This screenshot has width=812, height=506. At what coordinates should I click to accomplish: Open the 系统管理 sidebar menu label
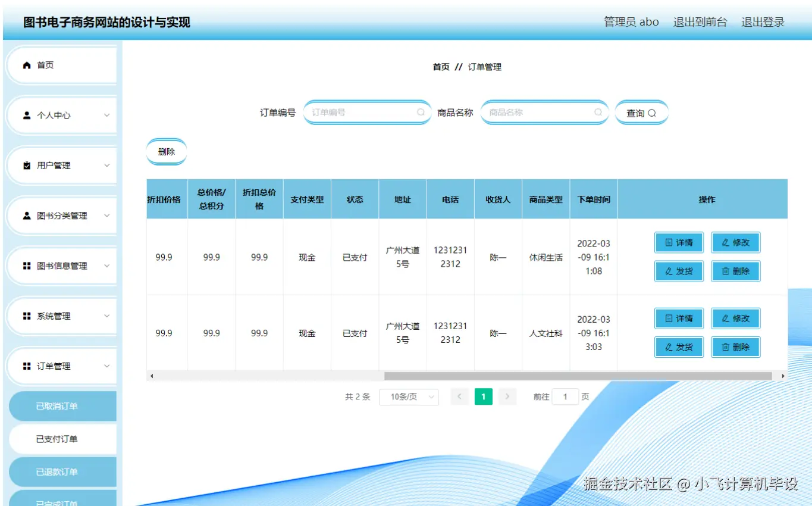[x=54, y=316]
